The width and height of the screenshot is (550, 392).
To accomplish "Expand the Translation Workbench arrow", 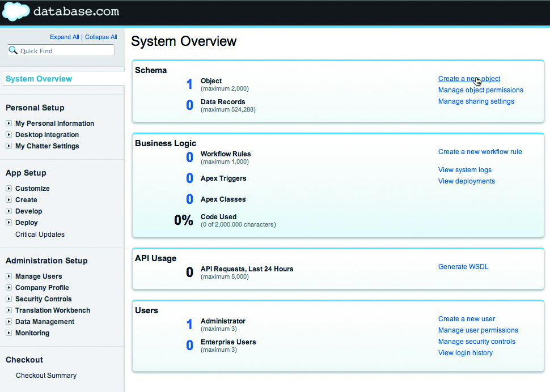I will (9, 310).
